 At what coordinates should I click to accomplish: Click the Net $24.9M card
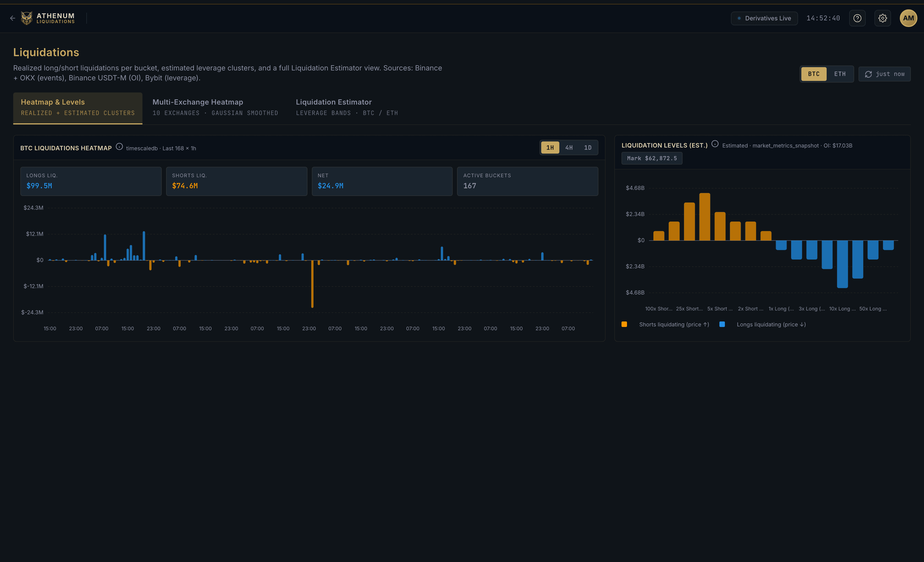point(382,181)
